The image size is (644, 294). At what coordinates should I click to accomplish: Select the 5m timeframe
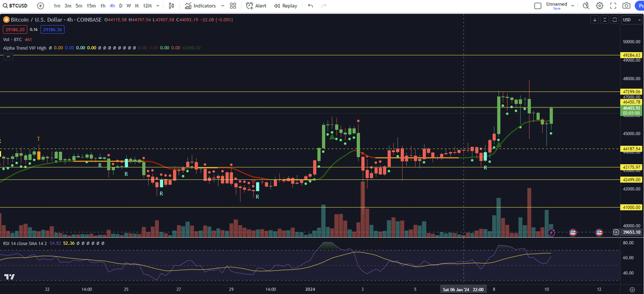pos(78,5)
